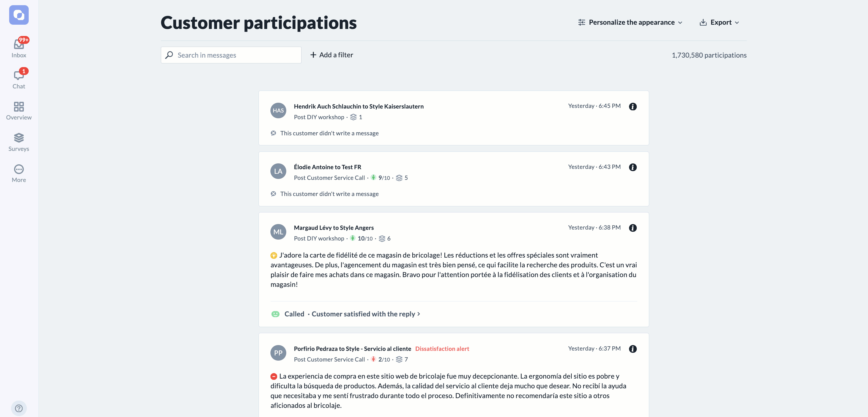
Task: Expand the Personalize the appearance dropdown
Action: tap(630, 22)
